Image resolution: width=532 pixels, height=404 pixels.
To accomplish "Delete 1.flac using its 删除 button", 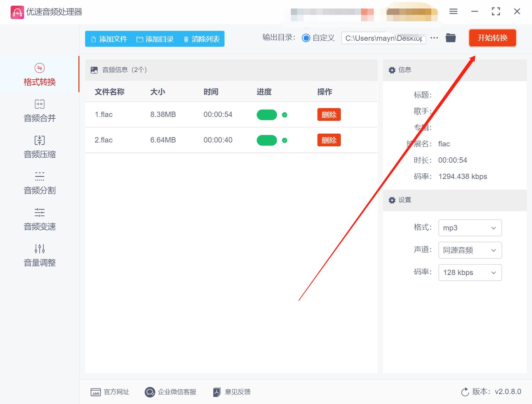I will [329, 114].
